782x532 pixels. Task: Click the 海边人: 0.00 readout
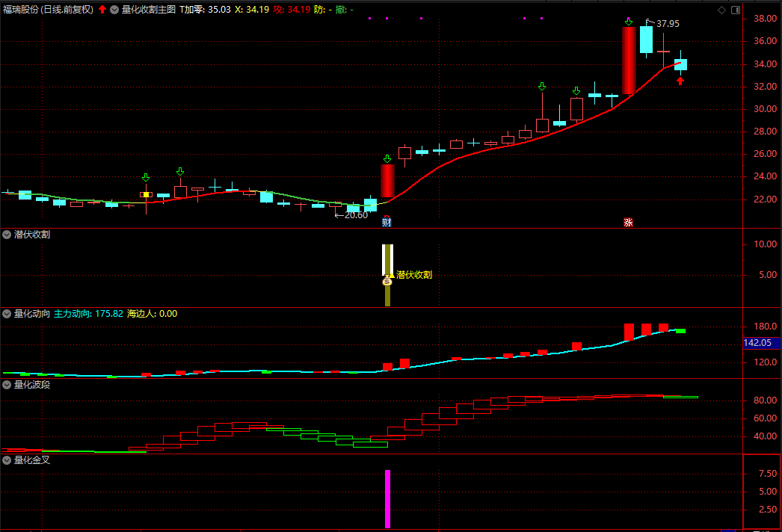pos(152,314)
